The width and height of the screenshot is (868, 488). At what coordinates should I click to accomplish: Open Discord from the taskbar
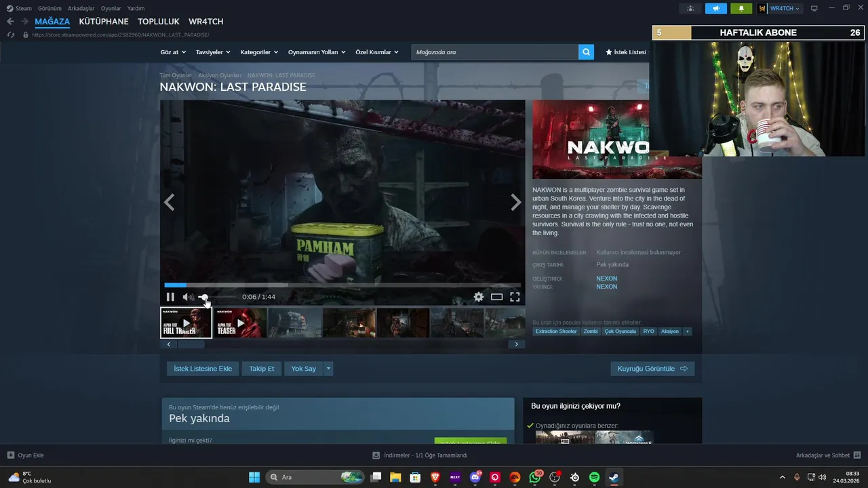[475, 477]
